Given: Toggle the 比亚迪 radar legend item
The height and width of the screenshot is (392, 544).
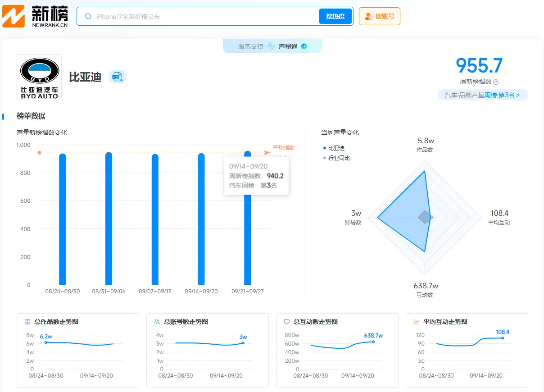Looking at the screenshot, I should [334, 148].
